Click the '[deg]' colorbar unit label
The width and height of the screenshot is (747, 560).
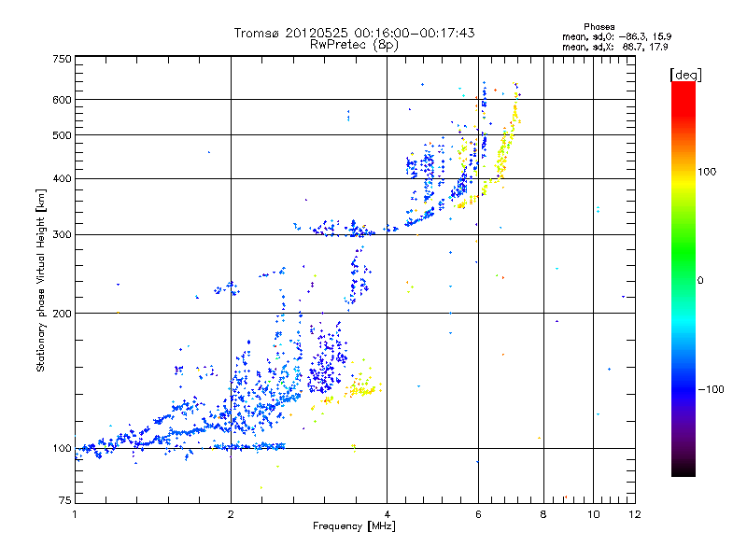pyautogui.click(x=685, y=75)
